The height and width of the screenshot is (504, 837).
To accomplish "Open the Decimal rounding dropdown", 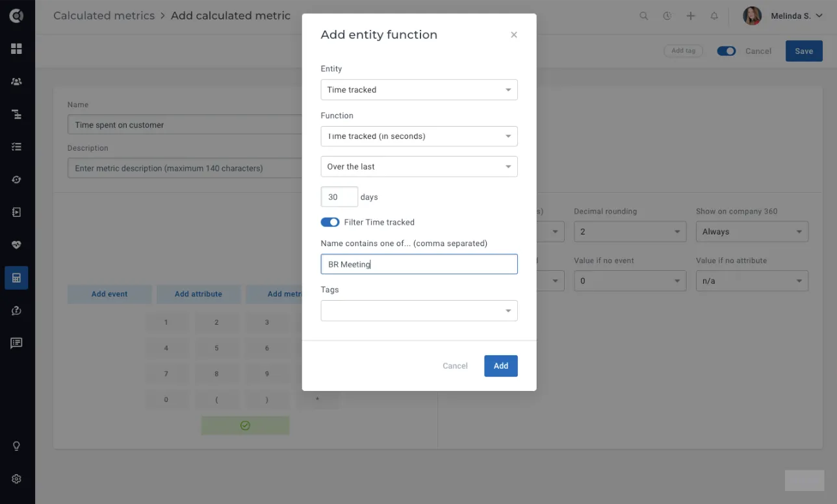I will 630,231.
